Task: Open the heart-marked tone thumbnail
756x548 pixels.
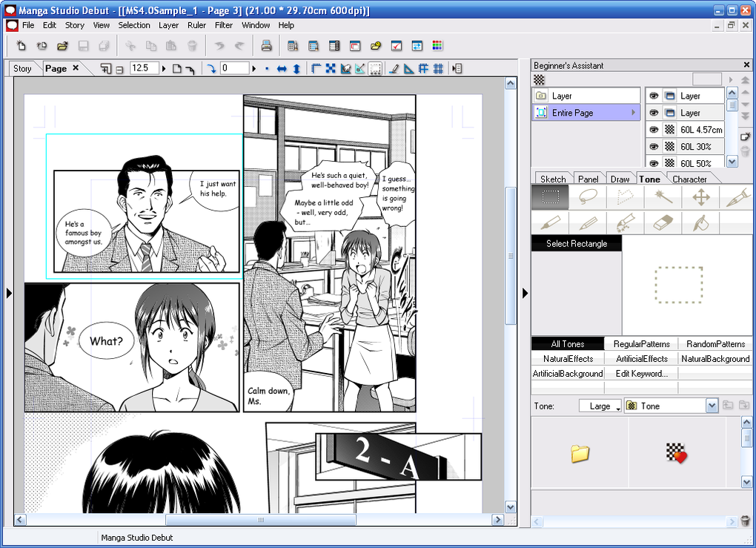Action: click(676, 453)
